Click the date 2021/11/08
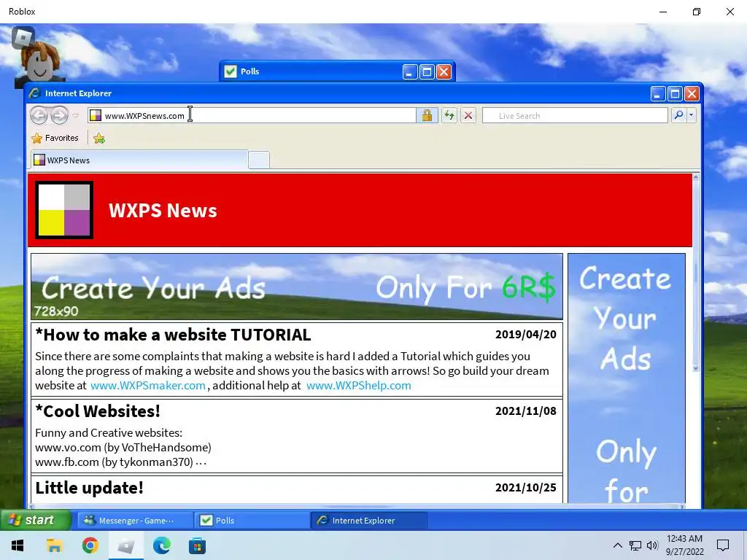The width and height of the screenshot is (747, 560). (x=525, y=411)
